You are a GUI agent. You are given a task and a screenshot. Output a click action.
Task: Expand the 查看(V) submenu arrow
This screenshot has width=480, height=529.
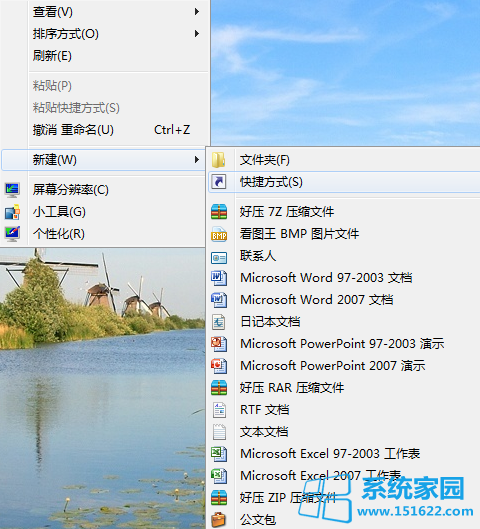tap(197, 12)
